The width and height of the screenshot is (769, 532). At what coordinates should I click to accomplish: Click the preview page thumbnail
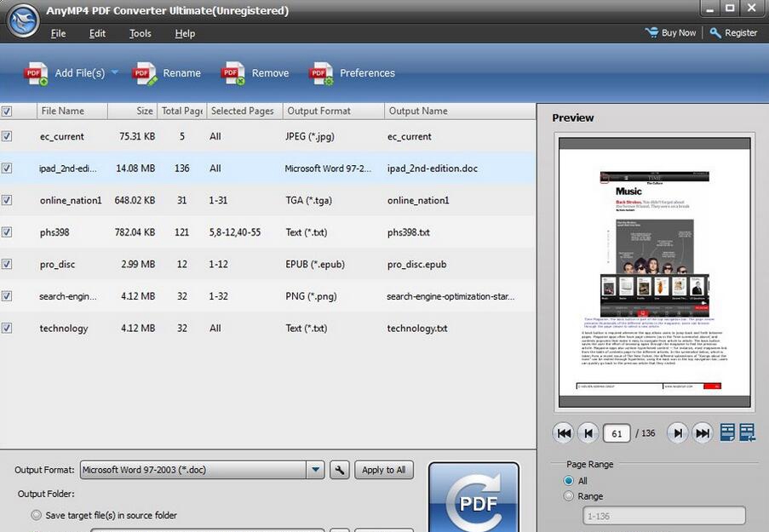(655, 272)
